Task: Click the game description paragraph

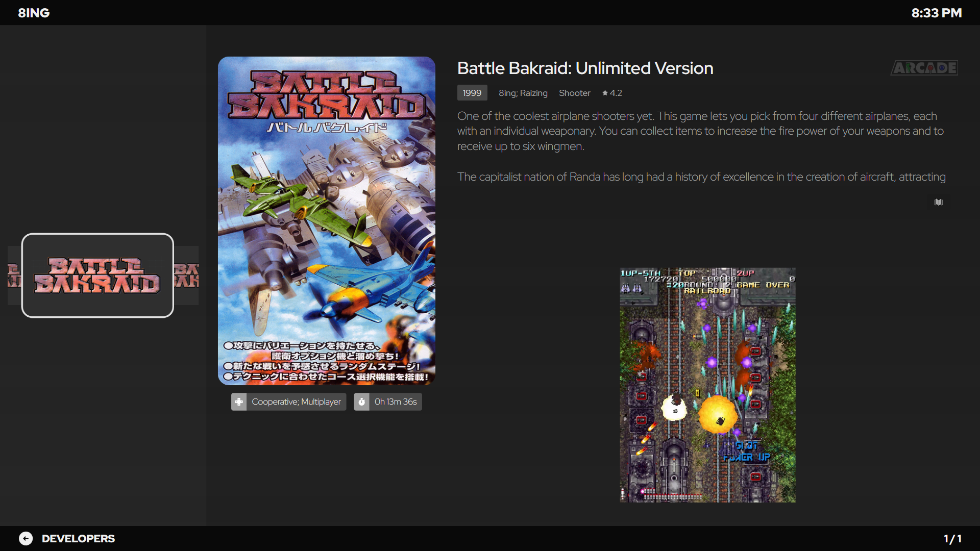Action: click(700, 131)
